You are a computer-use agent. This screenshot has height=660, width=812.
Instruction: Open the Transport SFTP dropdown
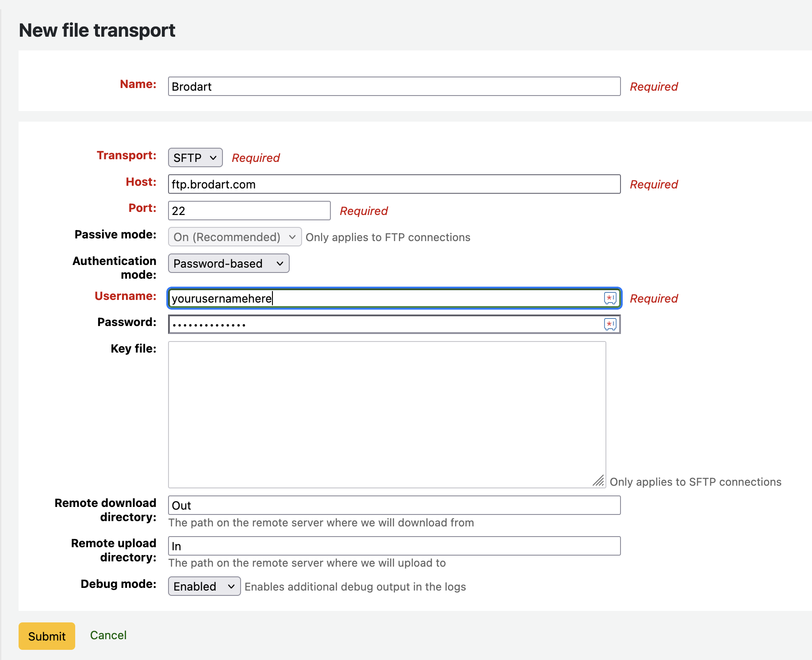click(x=195, y=157)
